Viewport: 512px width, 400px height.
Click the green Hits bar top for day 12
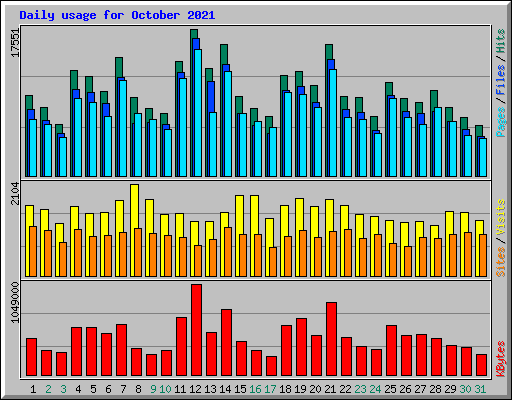(x=194, y=33)
